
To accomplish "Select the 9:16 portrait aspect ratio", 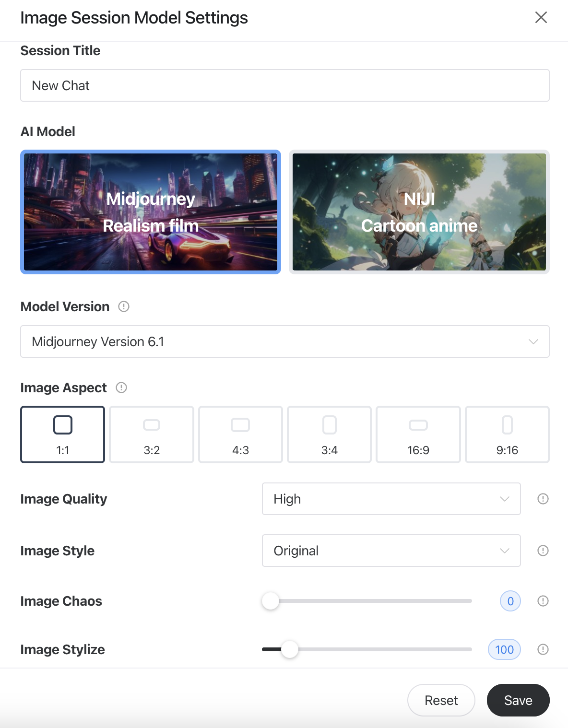I will pos(507,434).
